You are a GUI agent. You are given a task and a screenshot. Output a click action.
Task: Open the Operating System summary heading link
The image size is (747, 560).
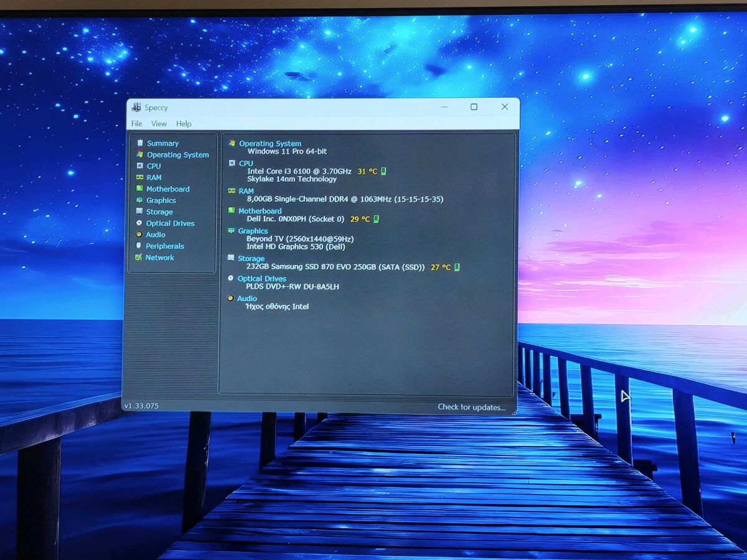click(270, 143)
